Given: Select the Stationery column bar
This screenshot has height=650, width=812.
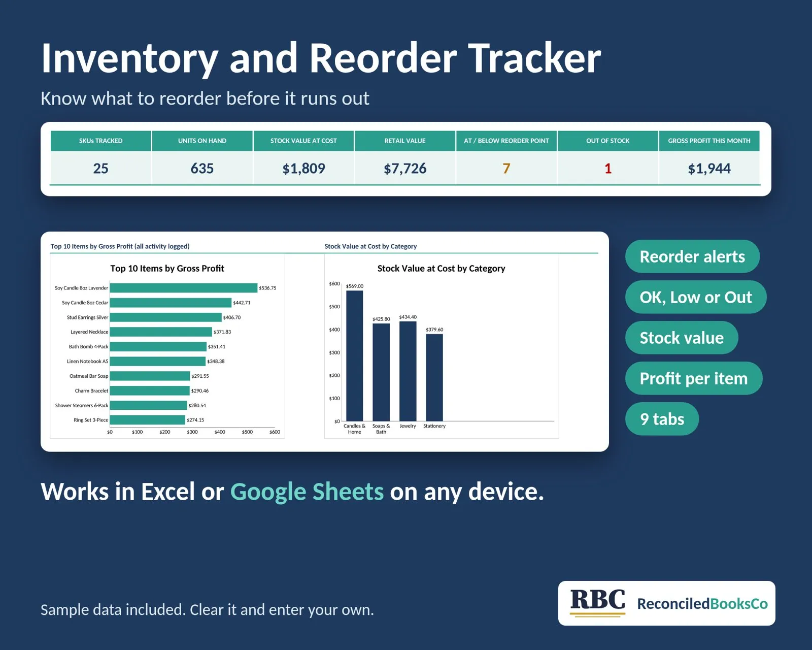Looking at the screenshot, I should point(434,377).
